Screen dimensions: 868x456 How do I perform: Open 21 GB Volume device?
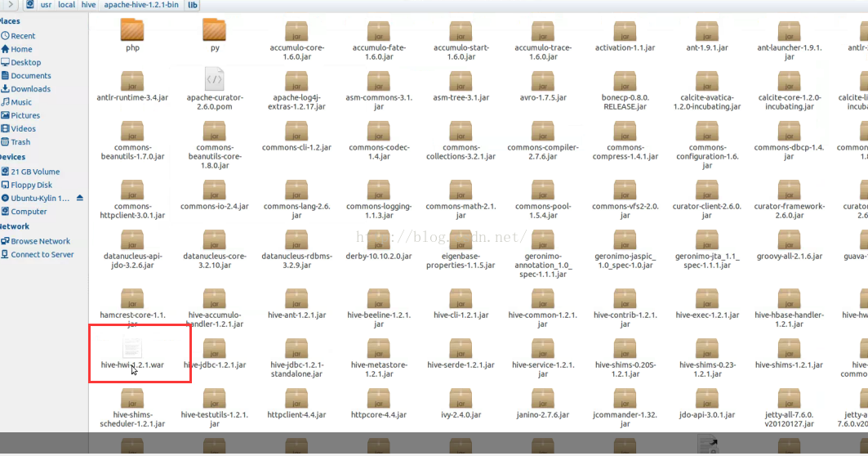(x=35, y=172)
